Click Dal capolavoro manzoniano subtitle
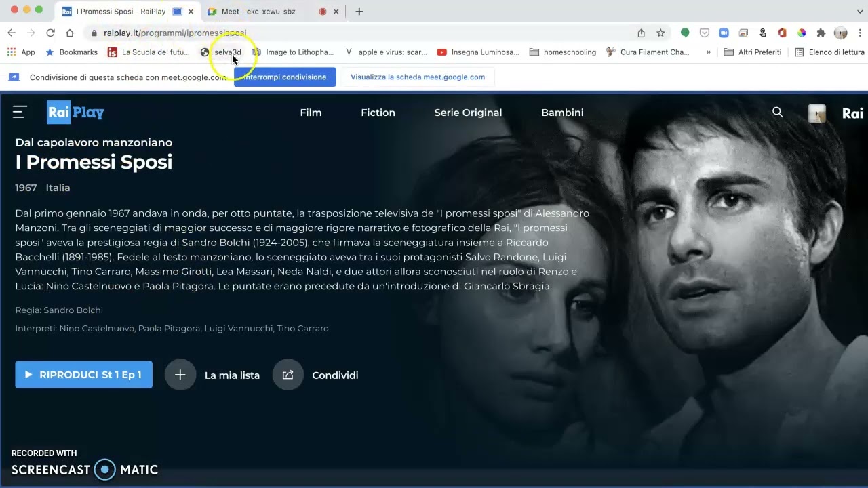The image size is (868, 488). point(94,142)
